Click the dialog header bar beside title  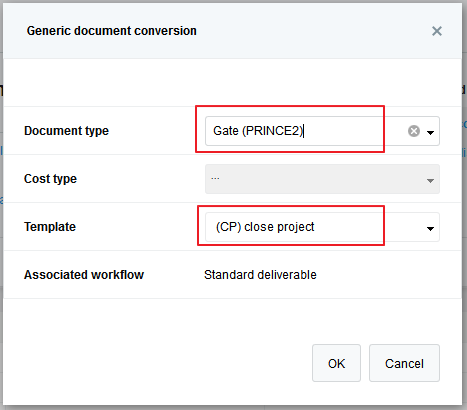[x=313, y=31]
